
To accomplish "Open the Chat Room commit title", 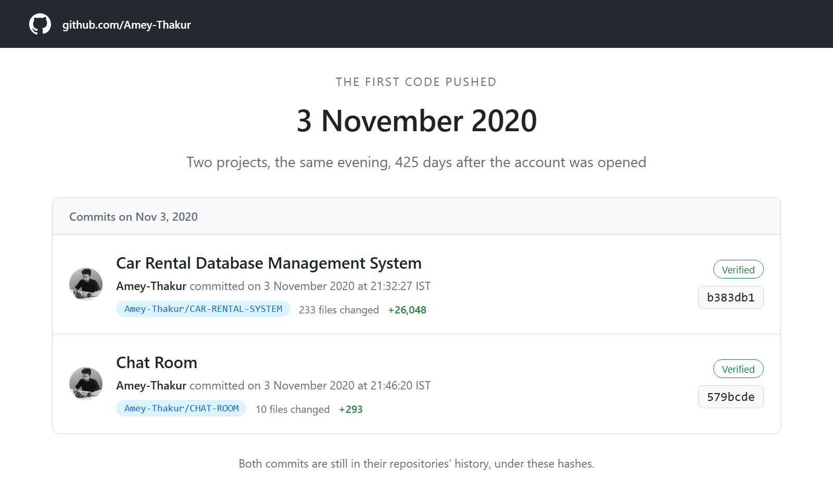I will [x=157, y=363].
